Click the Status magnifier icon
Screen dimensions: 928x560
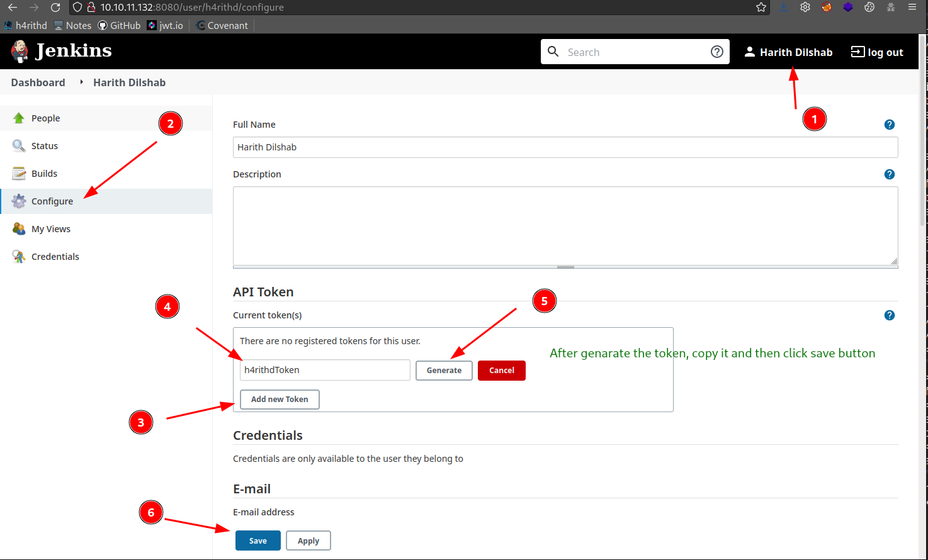point(19,146)
